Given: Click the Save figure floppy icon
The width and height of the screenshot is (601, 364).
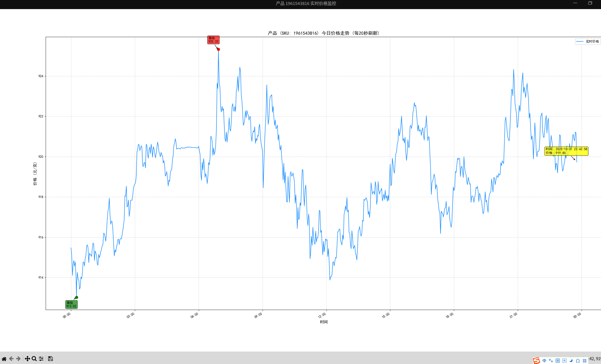Looking at the screenshot, I should tap(50, 359).
